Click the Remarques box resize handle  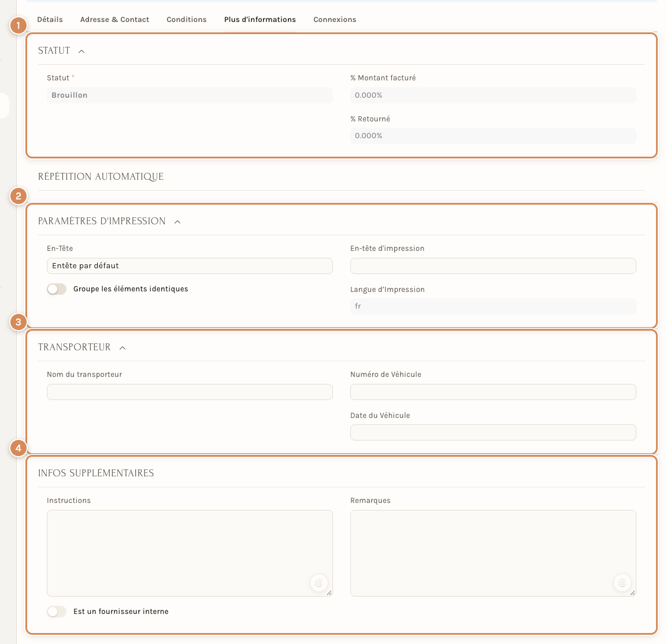(x=632, y=593)
